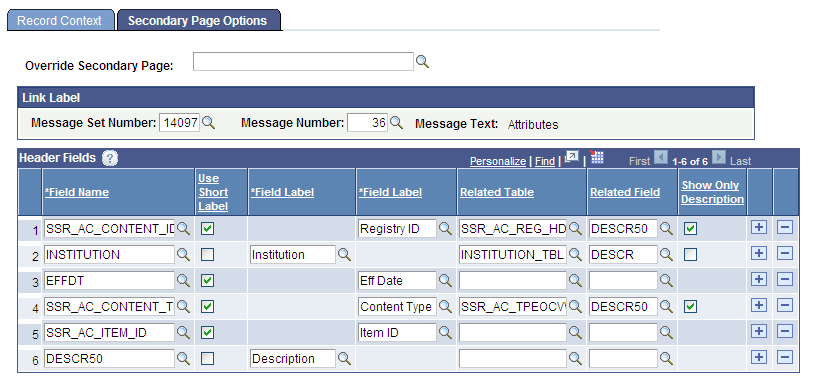The height and width of the screenshot is (378, 821).
Task: Uncheck Show Only Description in row 1
Action: pos(691,229)
